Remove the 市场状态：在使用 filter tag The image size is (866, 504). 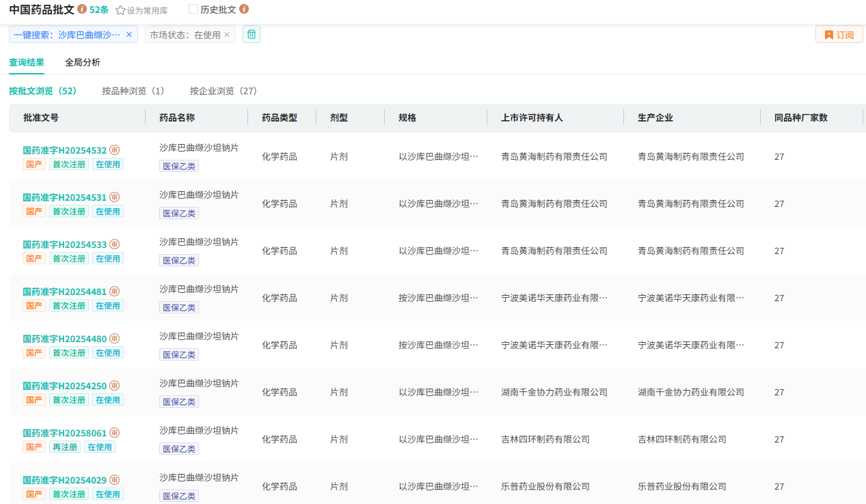click(x=227, y=34)
